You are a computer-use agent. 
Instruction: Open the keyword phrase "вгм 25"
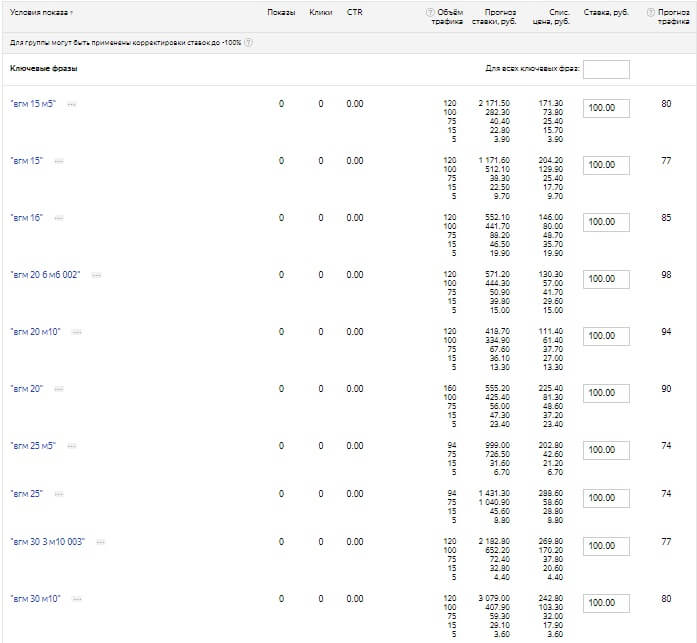(27, 494)
